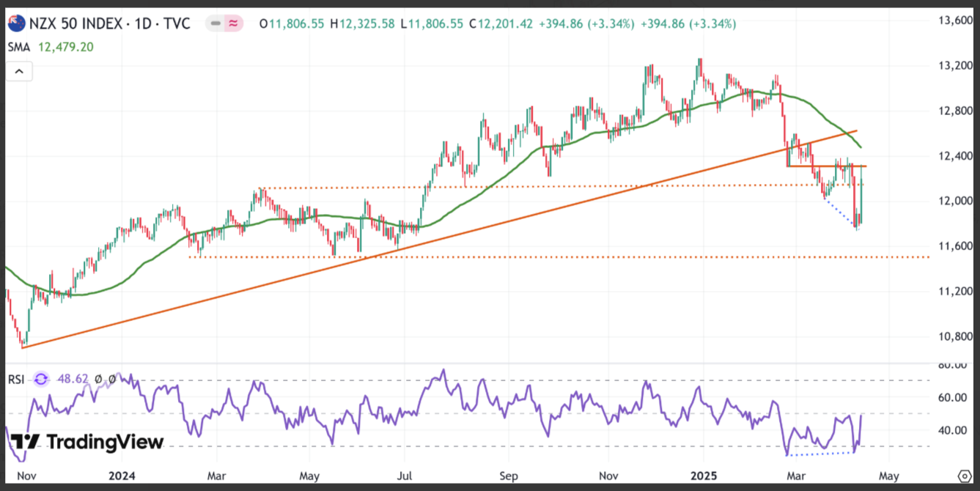Click the SMA value 12,479.20
This screenshot has width=980, height=491.
pyautogui.click(x=67, y=47)
